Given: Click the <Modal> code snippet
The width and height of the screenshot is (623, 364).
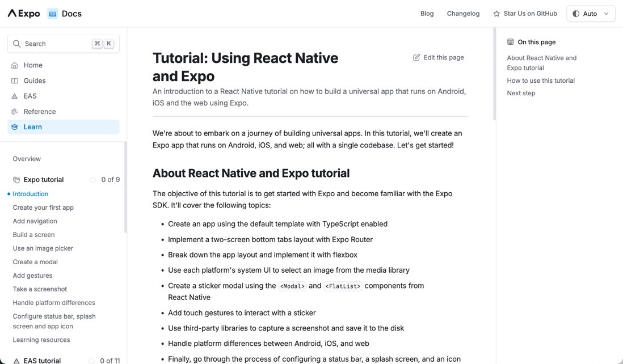Looking at the screenshot, I should tap(292, 286).
